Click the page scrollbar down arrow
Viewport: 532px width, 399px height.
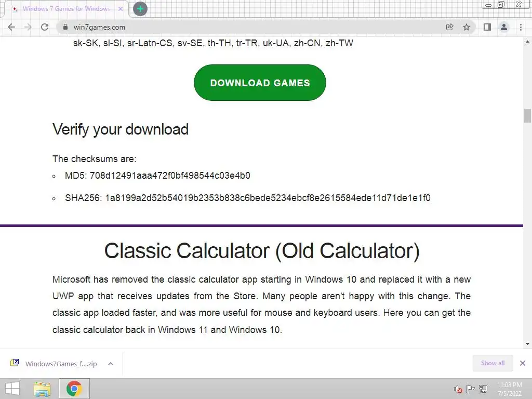tap(527, 344)
